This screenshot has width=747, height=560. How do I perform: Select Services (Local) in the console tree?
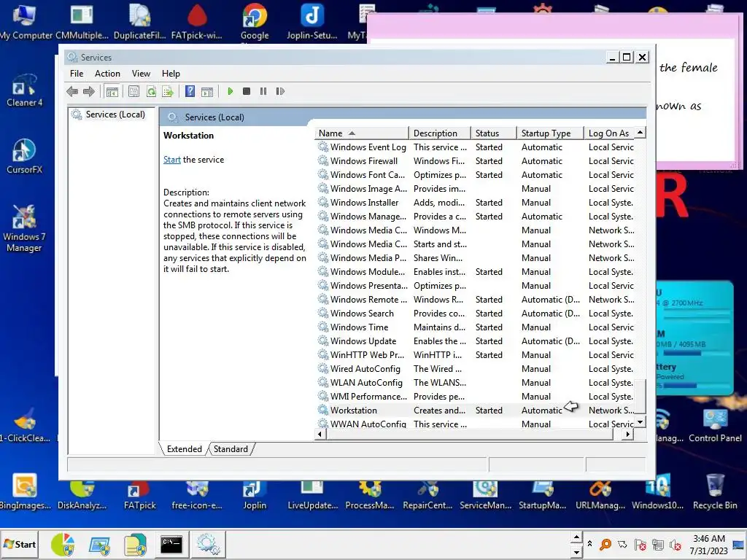point(115,114)
